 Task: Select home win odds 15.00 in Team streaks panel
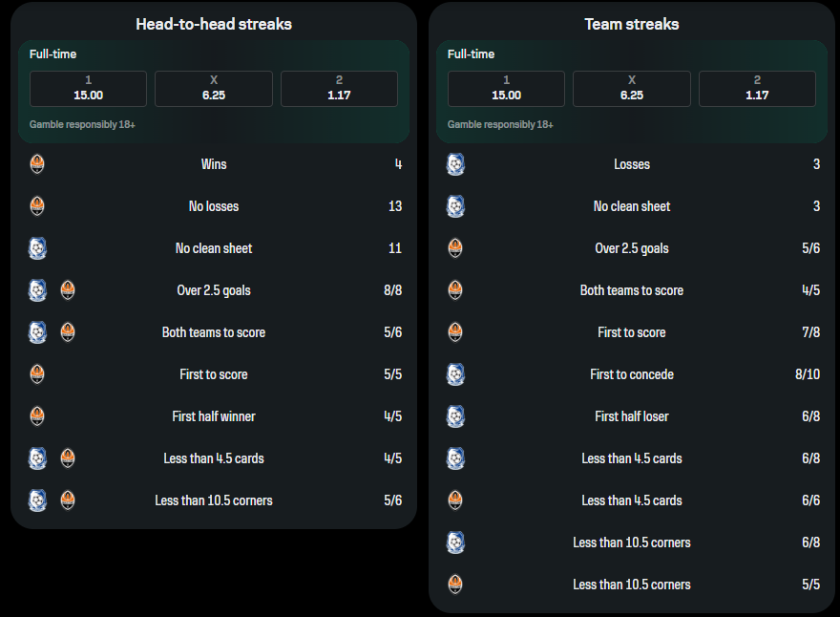coord(506,89)
